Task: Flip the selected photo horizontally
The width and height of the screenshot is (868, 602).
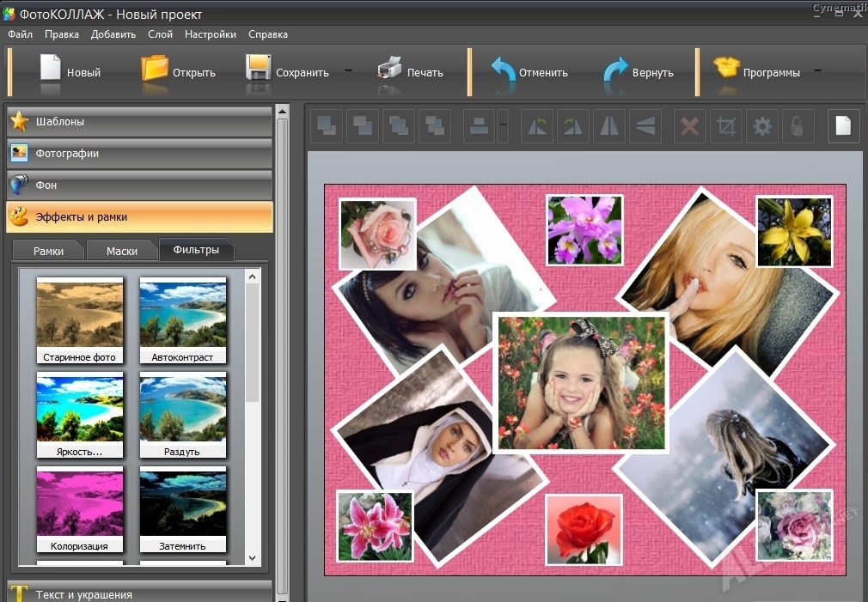Action: tap(608, 127)
